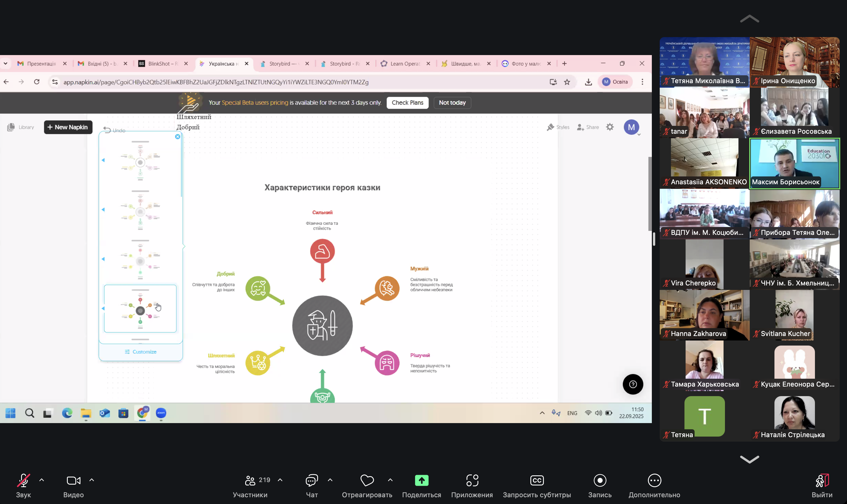Click the Napkin settings gear icon
The image size is (847, 504).
click(610, 127)
